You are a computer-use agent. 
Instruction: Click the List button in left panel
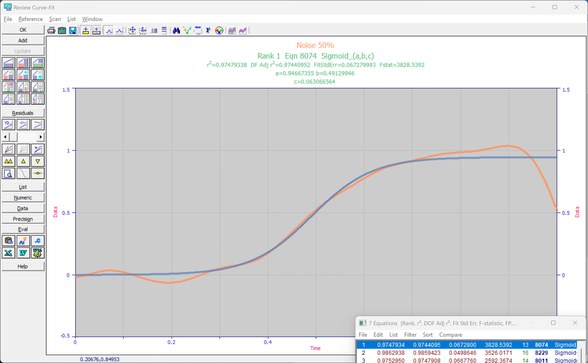coord(23,187)
